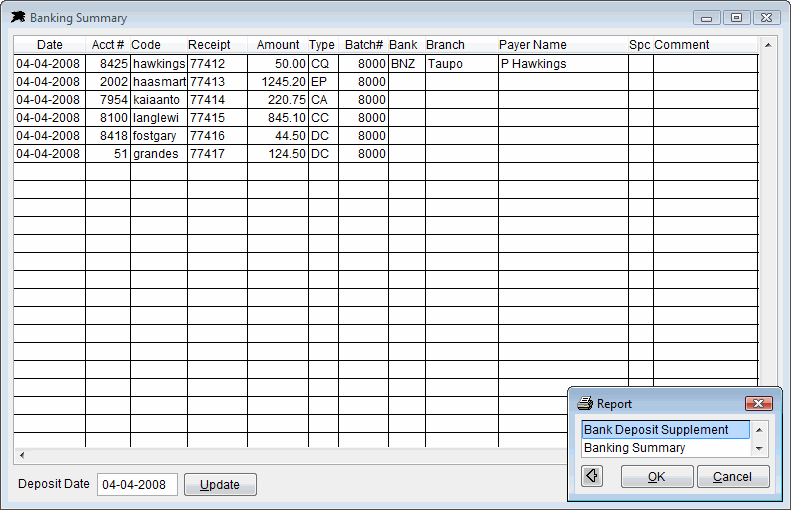
Task: Click the back arrow icon in Report dialog
Action: click(x=592, y=476)
